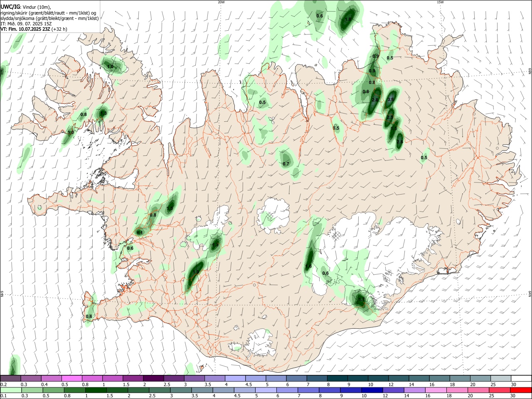Viewport: 532px width, 399px height.
Task: Pick the deep navy 10 swatch, lower scale
Action: point(372,390)
